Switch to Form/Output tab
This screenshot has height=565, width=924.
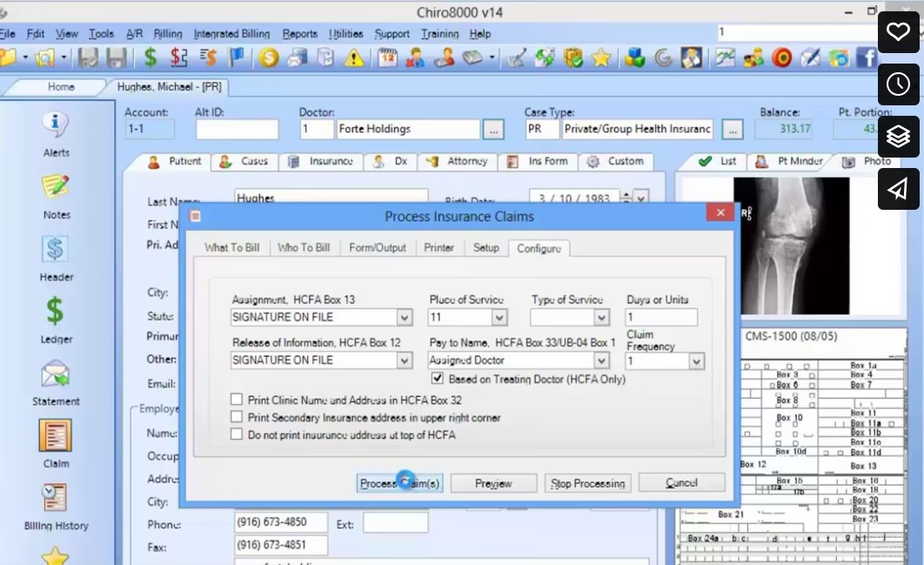(377, 248)
